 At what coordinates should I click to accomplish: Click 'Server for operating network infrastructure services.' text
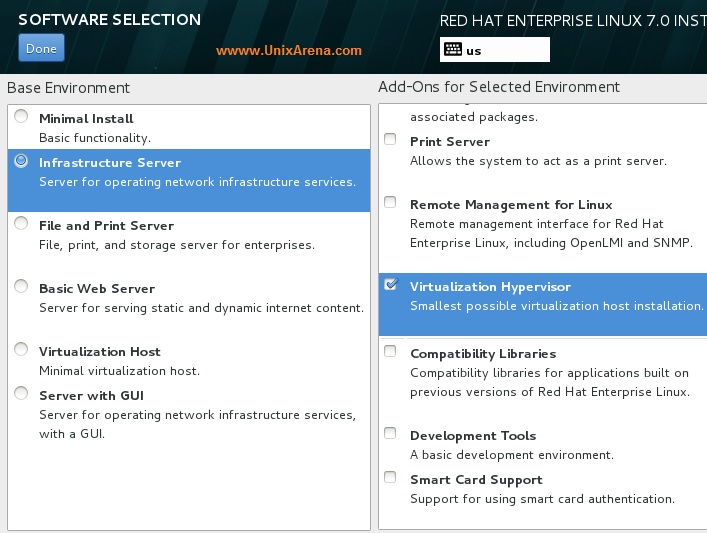(x=197, y=182)
